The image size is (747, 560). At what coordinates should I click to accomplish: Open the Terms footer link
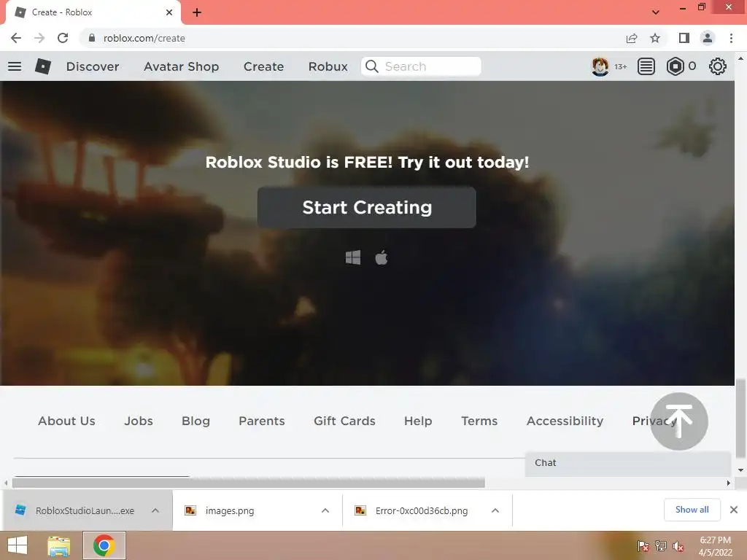click(479, 421)
